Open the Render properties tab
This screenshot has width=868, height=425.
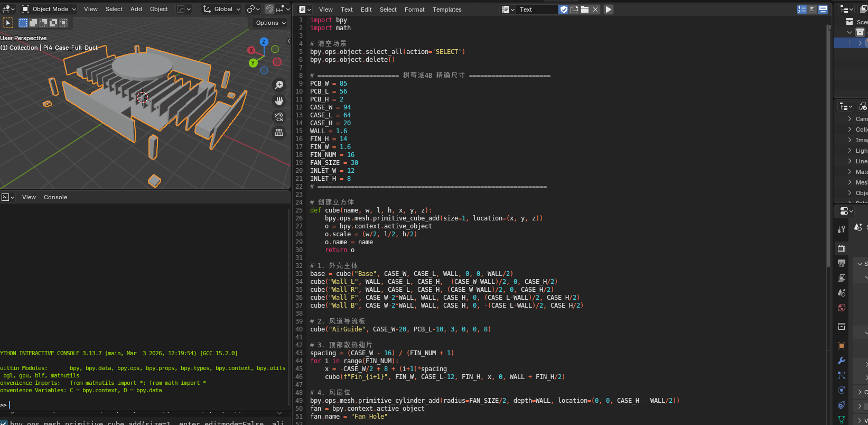point(842,248)
